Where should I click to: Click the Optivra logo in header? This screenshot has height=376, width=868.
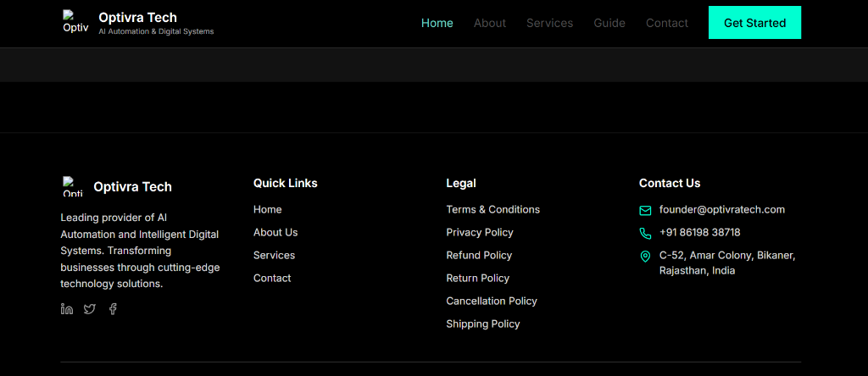pos(75,22)
